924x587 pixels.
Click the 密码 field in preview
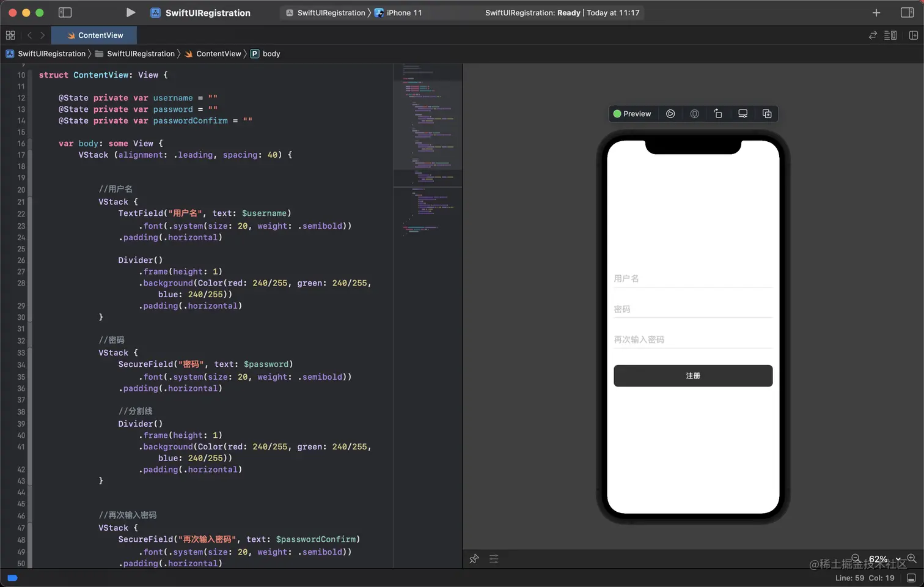(693, 309)
